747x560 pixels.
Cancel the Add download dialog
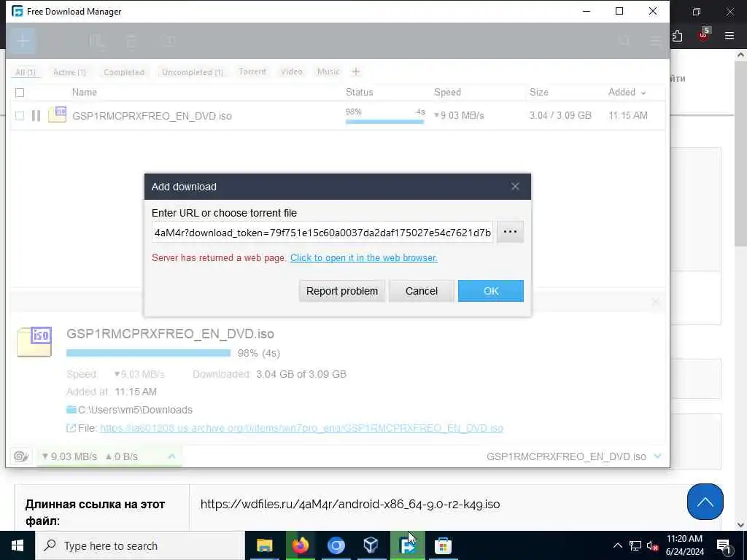(421, 291)
